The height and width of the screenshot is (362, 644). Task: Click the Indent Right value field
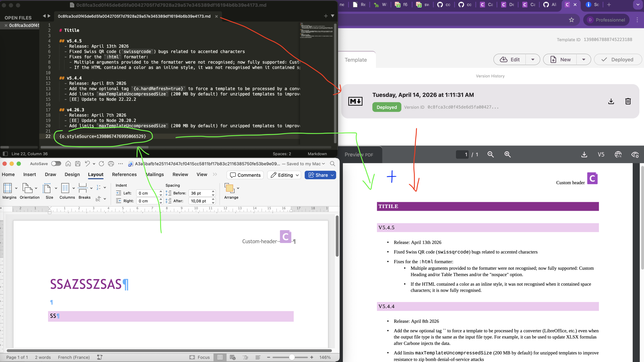pos(147,201)
